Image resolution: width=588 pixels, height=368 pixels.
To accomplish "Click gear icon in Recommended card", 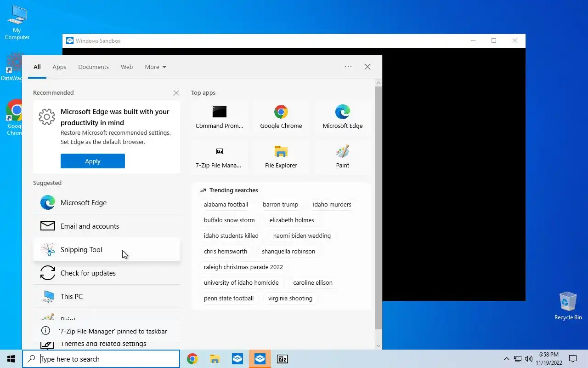I will 47,117.
